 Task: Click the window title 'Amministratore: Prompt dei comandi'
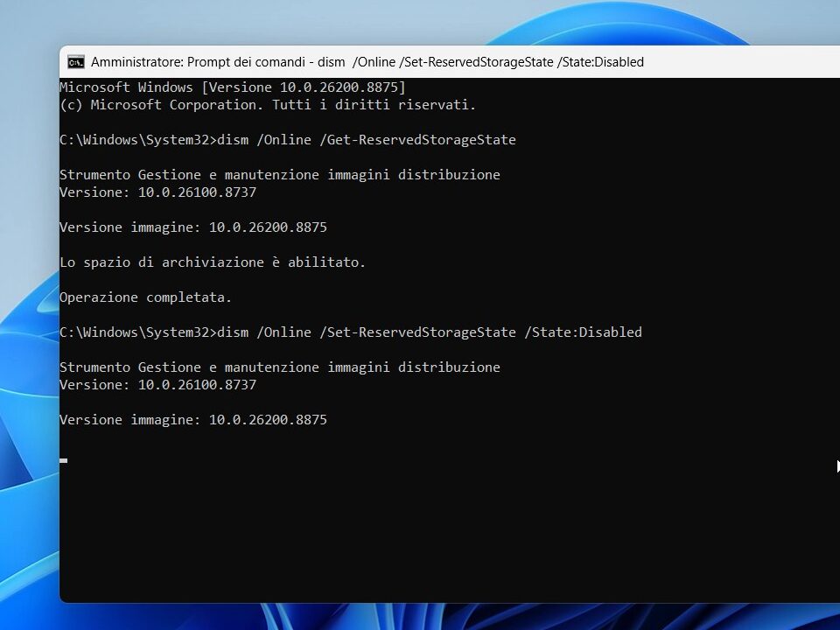199,62
